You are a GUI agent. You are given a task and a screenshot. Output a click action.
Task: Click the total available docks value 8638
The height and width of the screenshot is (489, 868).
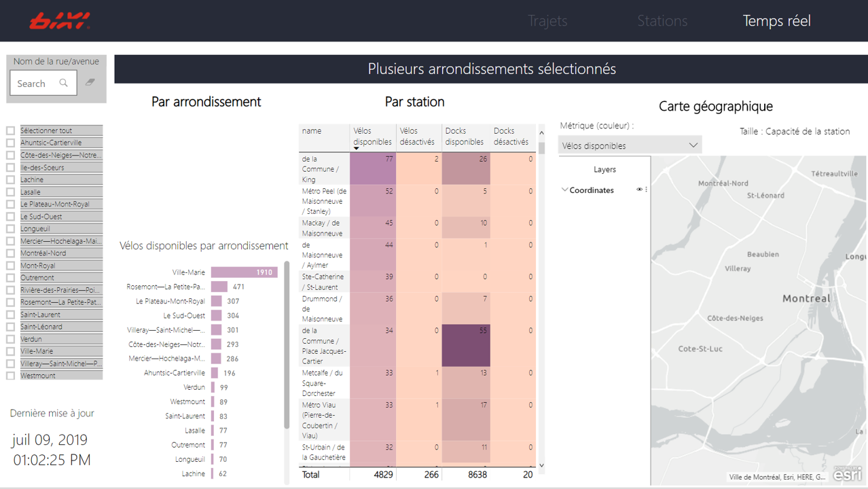coord(477,475)
